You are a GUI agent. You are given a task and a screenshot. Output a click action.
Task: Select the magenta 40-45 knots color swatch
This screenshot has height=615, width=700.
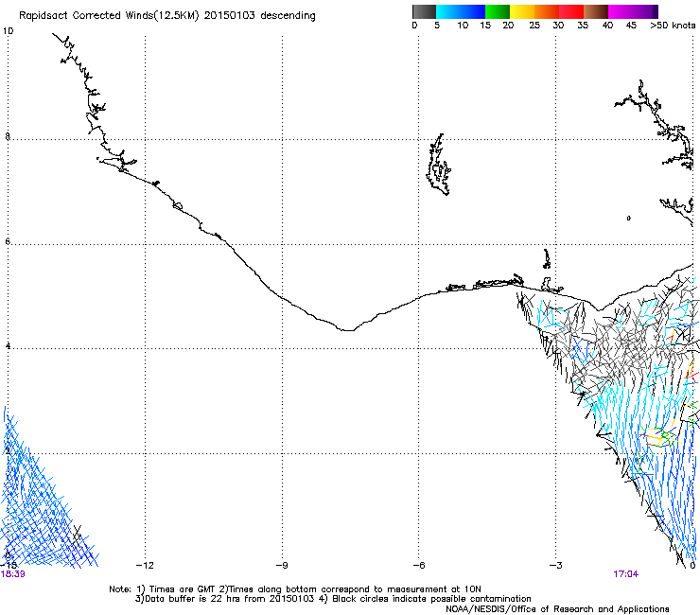(621, 11)
